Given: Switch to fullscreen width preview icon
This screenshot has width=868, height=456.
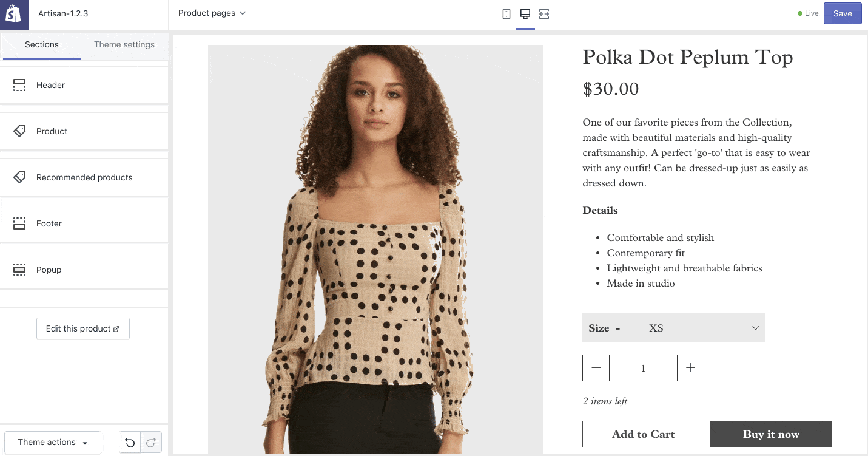Looking at the screenshot, I should tap(544, 14).
